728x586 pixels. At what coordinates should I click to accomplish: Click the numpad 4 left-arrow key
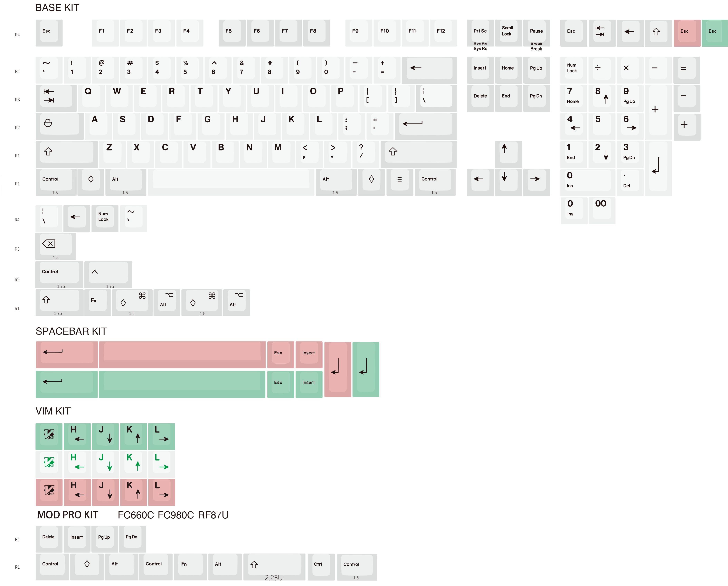click(x=574, y=126)
